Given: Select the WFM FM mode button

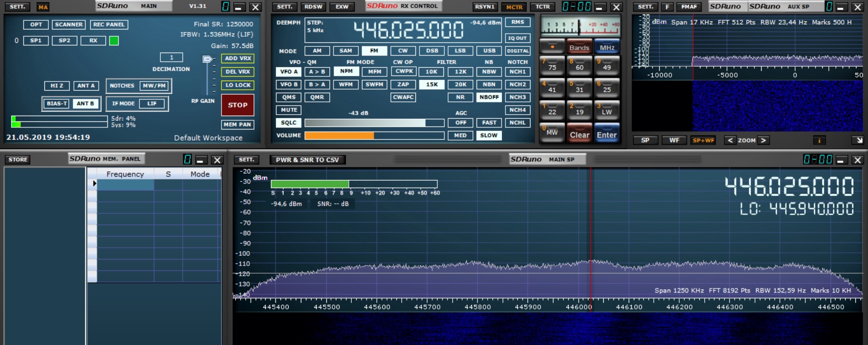Looking at the screenshot, I should (x=346, y=85).
